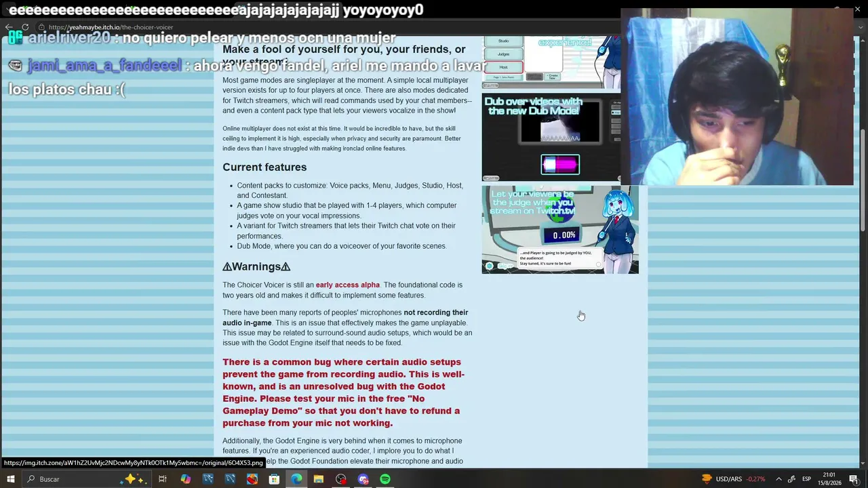Click the 'Make a fool of yourself' heading
868x488 pixels.
[344, 55]
